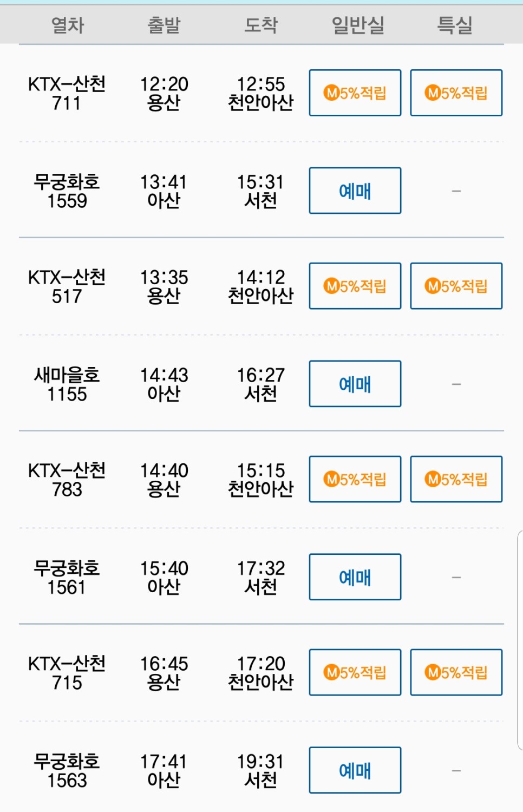Book standard seat on KTX-산천 715
This screenshot has width=523, height=812.
(355, 672)
